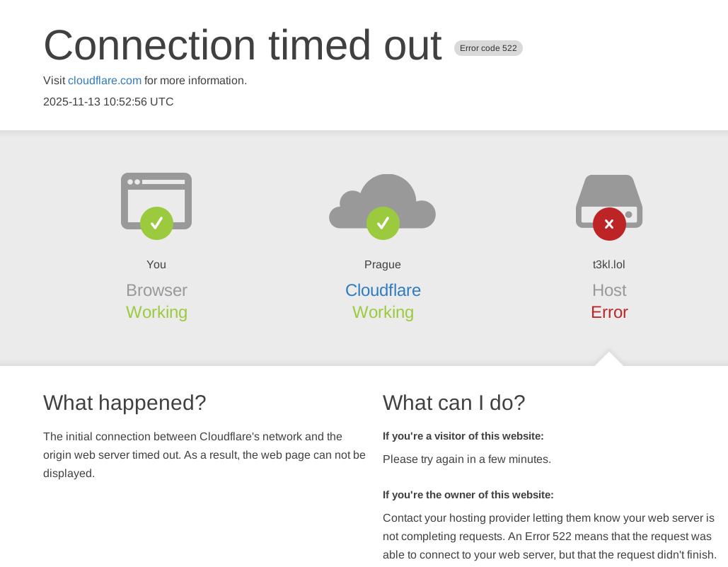Open the blue Cloudflare status link
The image size is (728, 567).
pyautogui.click(x=383, y=290)
